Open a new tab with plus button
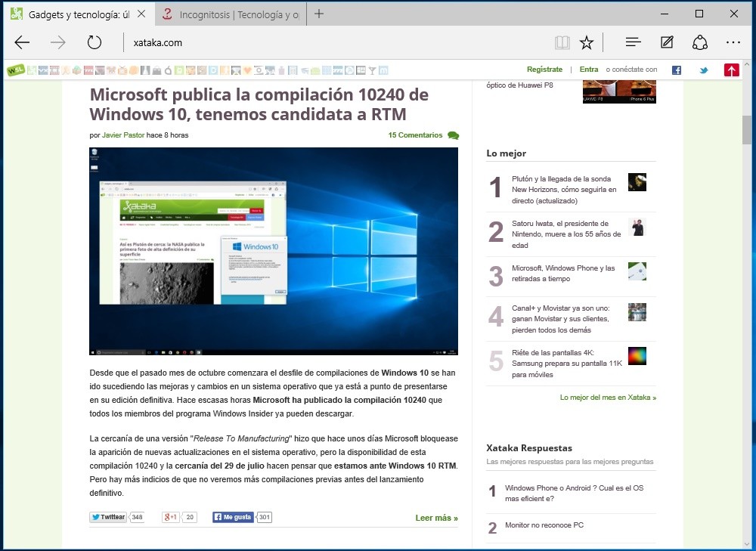 319,14
